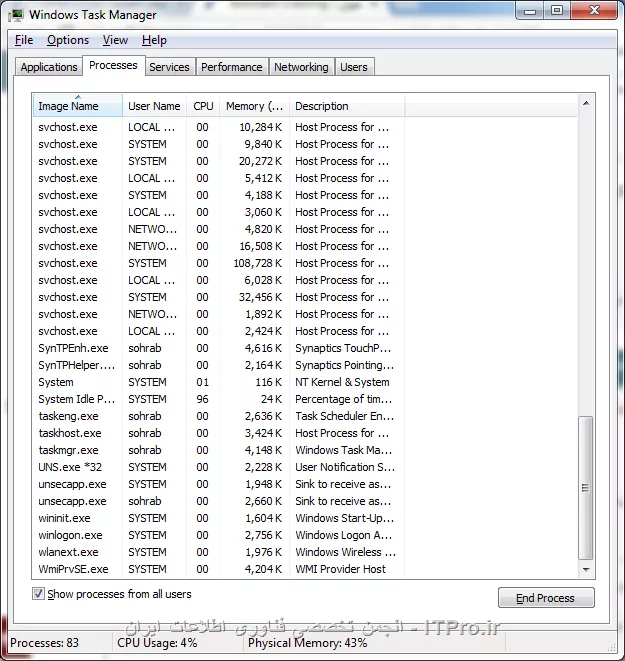Switch to the Networking tab
The image size is (625, 661).
coord(301,67)
